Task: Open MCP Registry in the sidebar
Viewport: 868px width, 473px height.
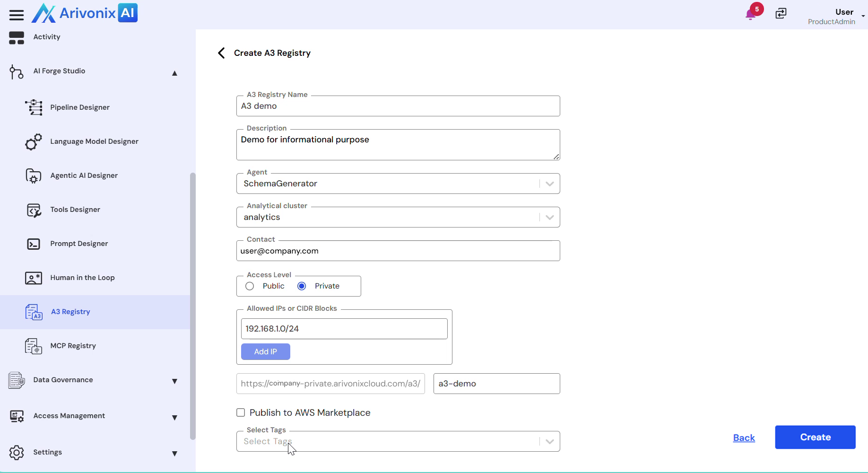Action: point(73,346)
